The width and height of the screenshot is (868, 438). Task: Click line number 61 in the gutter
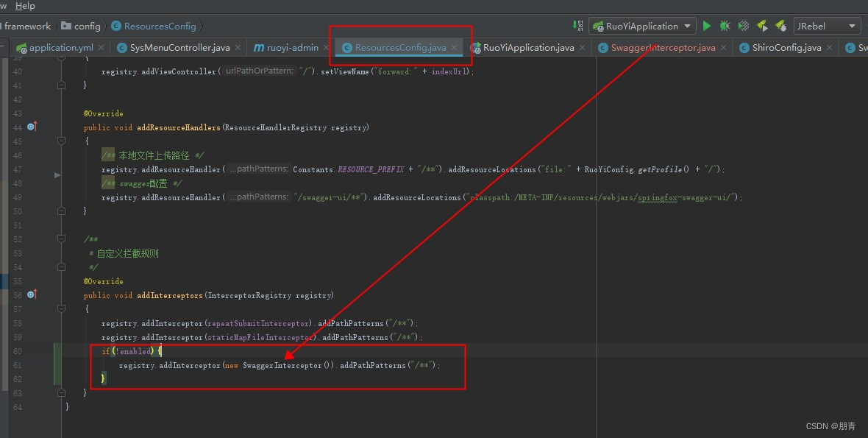tap(17, 365)
